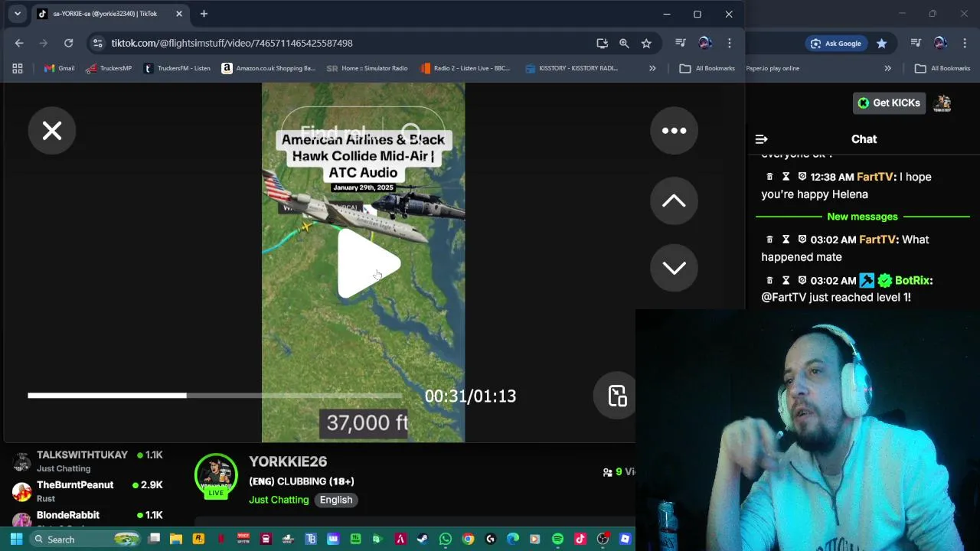View site information icon in address bar
The height and width of the screenshot is (551, 980).
(x=98, y=43)
